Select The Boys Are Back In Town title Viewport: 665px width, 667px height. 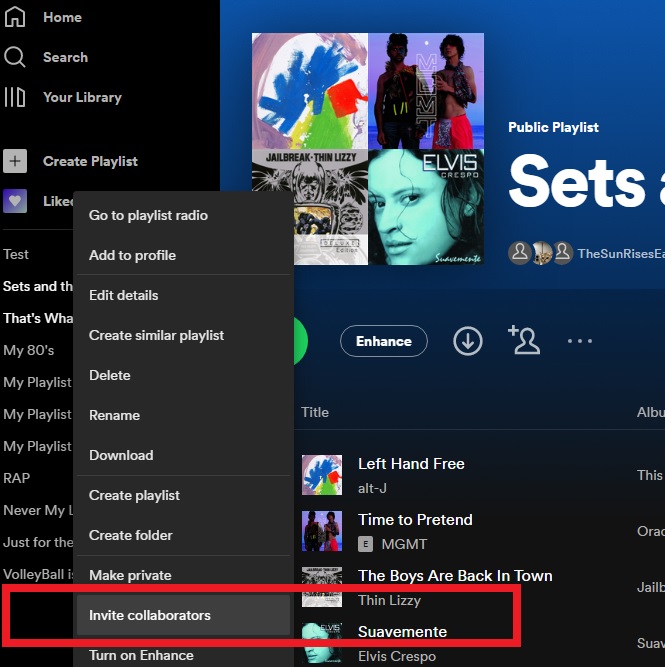click(455, 576)
